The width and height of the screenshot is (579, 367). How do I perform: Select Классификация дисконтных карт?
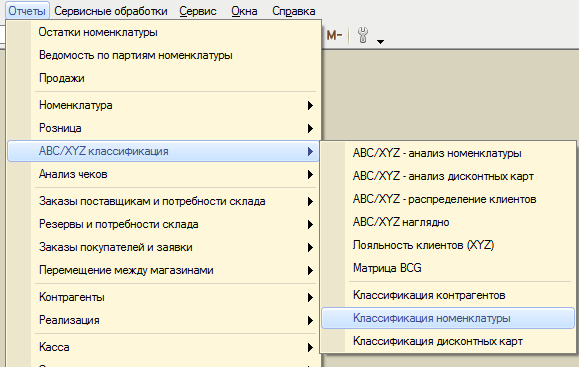[x=448, y=341]
